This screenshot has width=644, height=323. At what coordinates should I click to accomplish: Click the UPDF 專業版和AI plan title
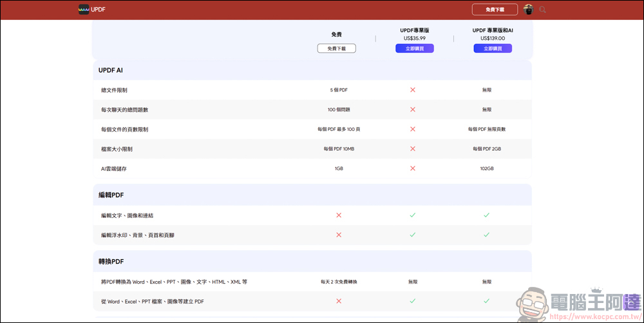pos(493,30)
